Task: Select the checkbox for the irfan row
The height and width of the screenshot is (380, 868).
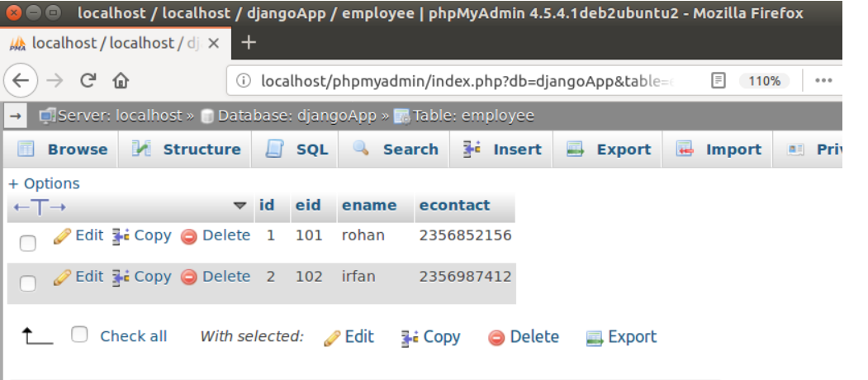Action: coord(28,284)
